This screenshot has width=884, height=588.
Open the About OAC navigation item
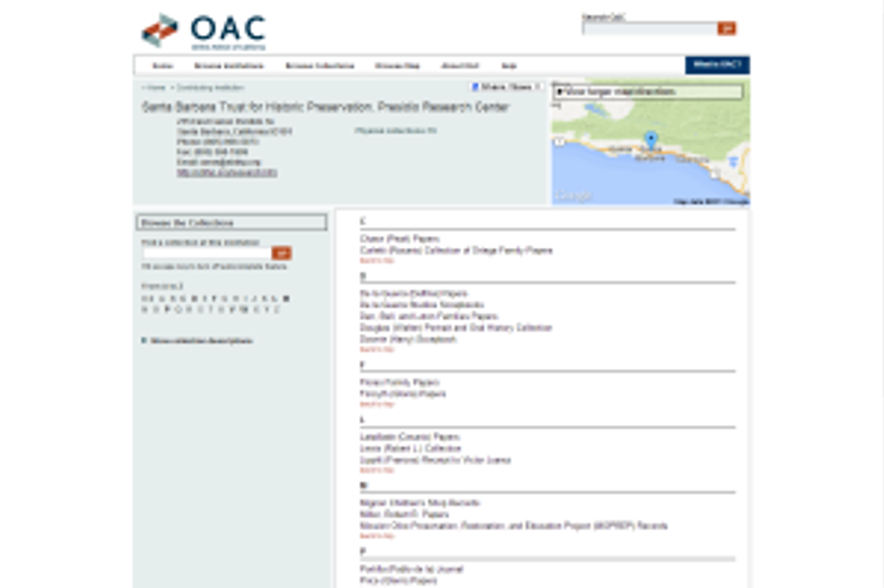click(460, 66)
